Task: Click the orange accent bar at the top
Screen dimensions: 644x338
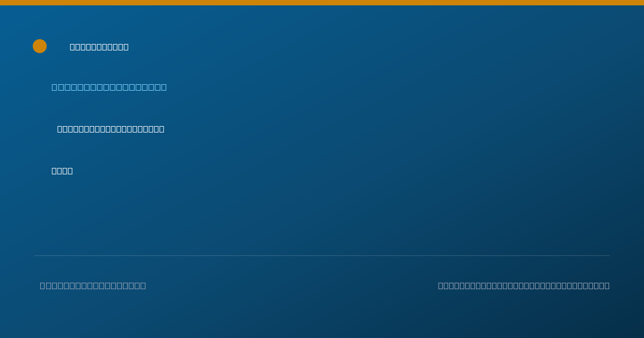Action: click(322, 3)
